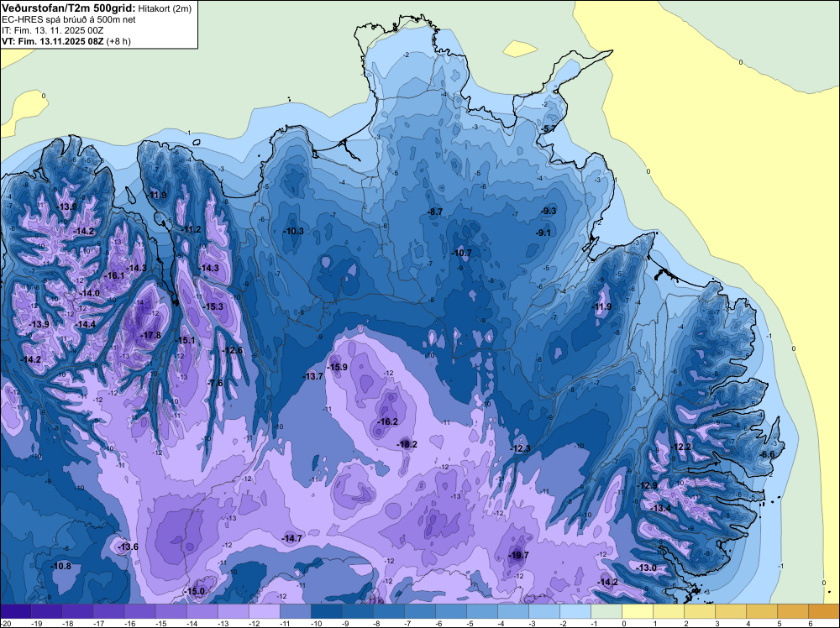Click the -15.1 temperature label
840x628 pixels.
(186, 341)
